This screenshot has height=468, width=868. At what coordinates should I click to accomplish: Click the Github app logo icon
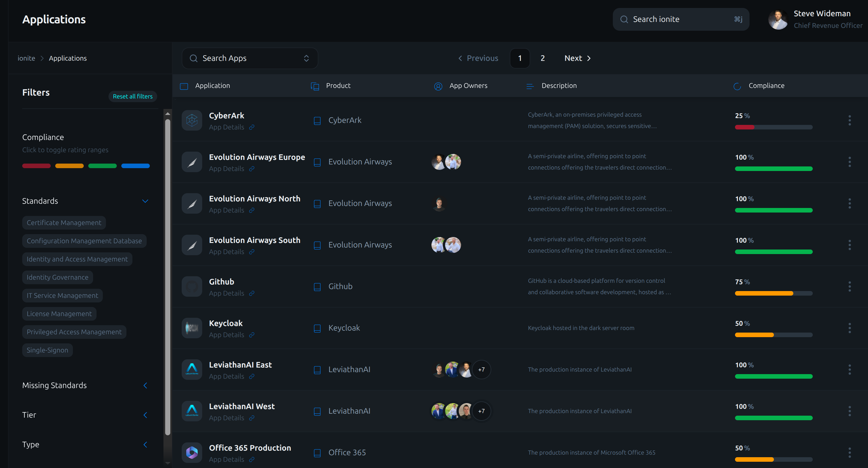[192, 286]
